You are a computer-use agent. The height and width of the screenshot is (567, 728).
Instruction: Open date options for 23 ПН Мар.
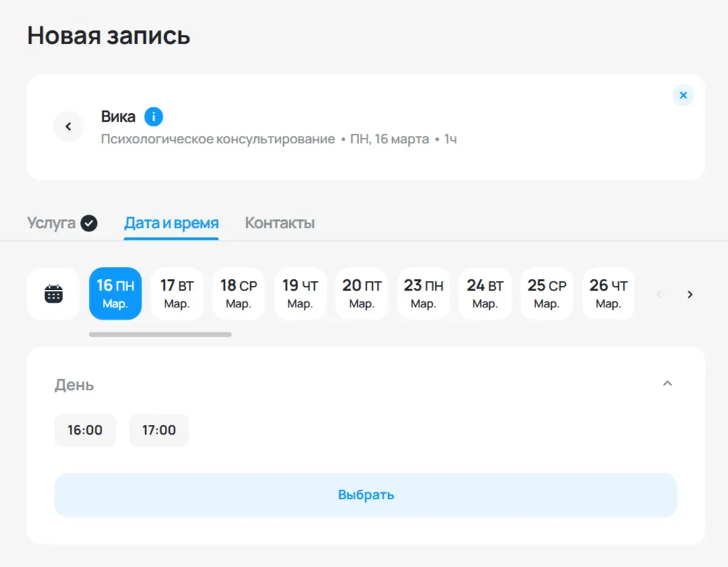tap(423, 293)
